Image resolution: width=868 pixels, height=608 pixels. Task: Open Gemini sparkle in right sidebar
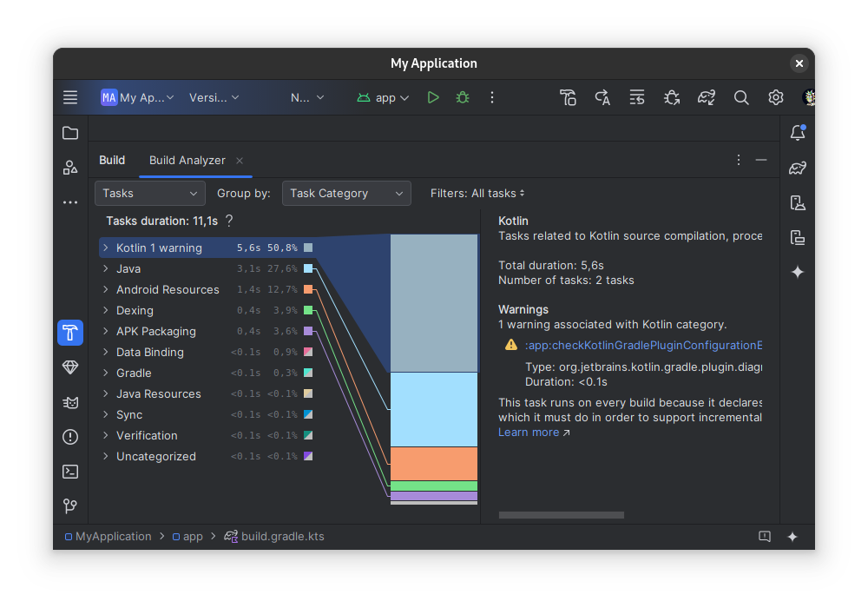(798, 272)
